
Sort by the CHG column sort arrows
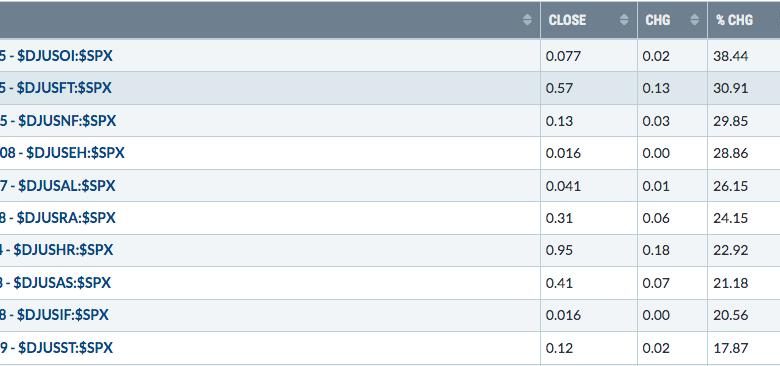coord(694,20)
